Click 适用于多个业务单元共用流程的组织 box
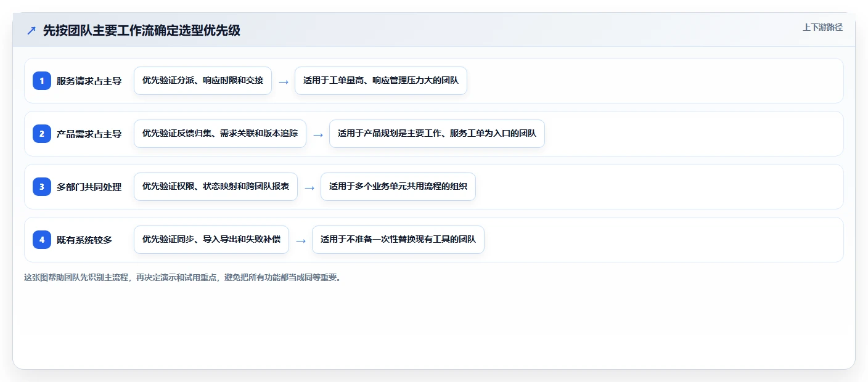This screenshot has height=382, width=868. (398, 187)
